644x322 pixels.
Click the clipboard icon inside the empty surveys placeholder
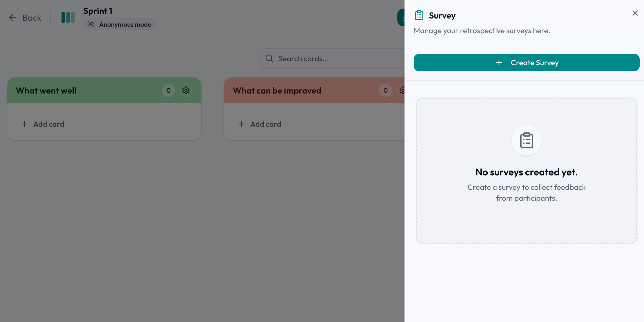pyautogui.click(x=526, y=140)
